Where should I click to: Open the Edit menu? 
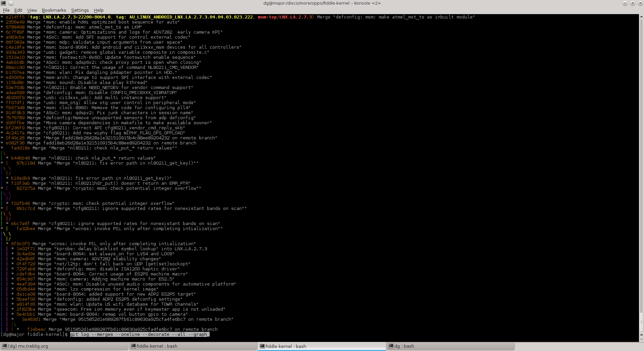18,10
